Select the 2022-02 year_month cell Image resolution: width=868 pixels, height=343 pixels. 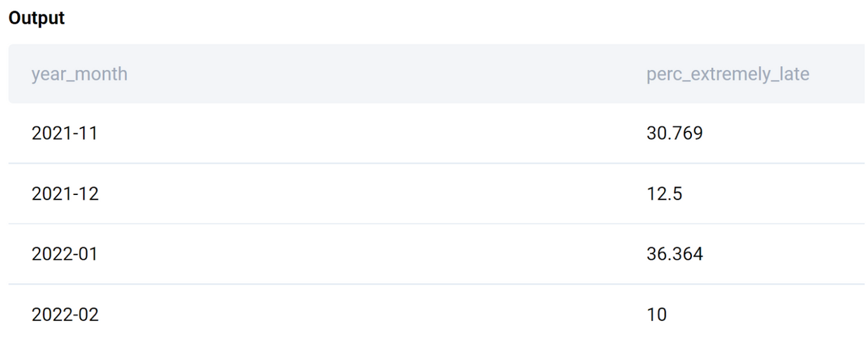[65, 314]
